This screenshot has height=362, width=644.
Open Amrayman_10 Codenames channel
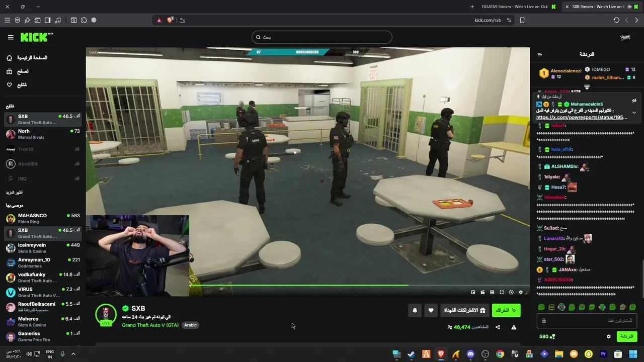coord(43,262)
